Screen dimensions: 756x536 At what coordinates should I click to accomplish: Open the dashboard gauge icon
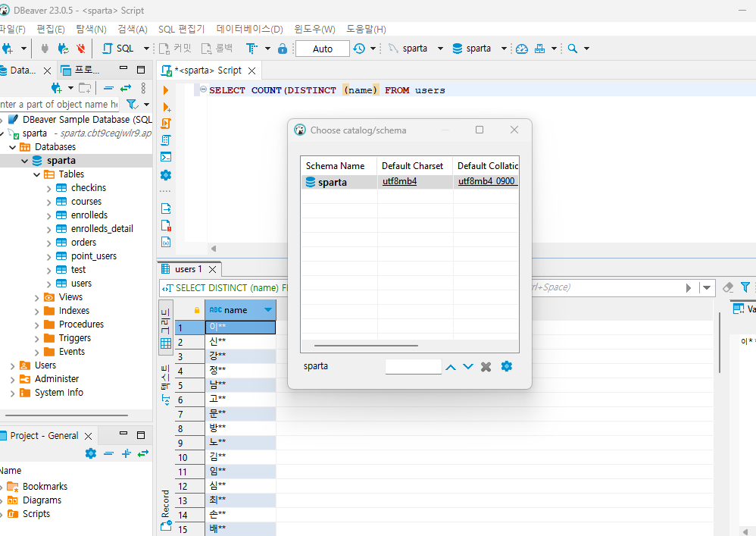(522, 49)
